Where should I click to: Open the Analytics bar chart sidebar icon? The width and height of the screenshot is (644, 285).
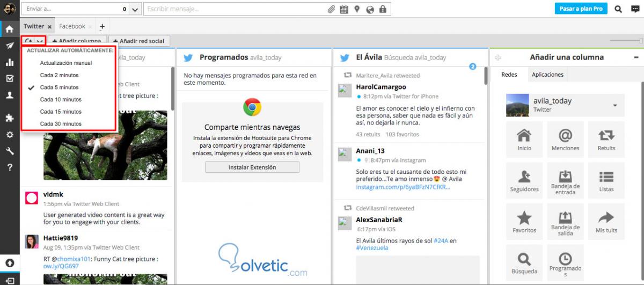(x=9, y=62)
